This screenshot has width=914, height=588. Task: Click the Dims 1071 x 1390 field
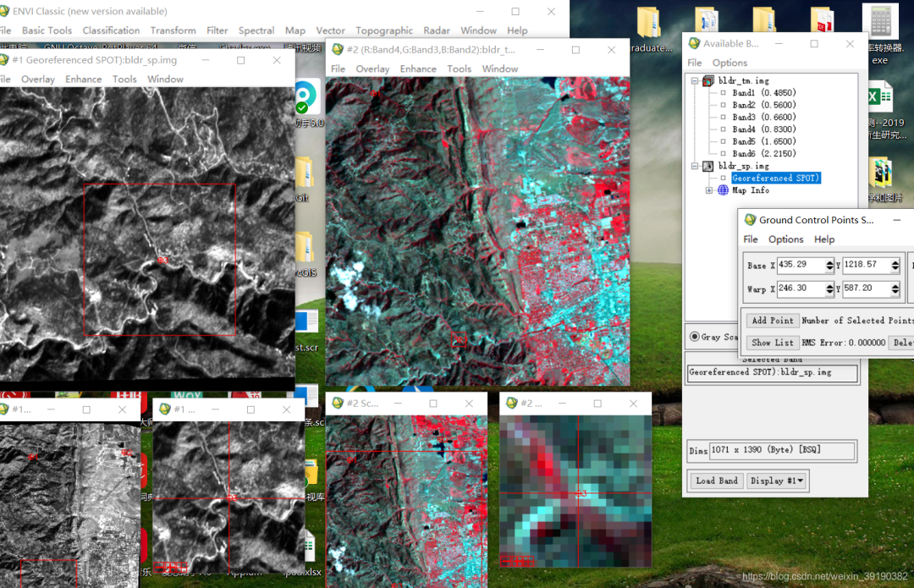[782, 450]
